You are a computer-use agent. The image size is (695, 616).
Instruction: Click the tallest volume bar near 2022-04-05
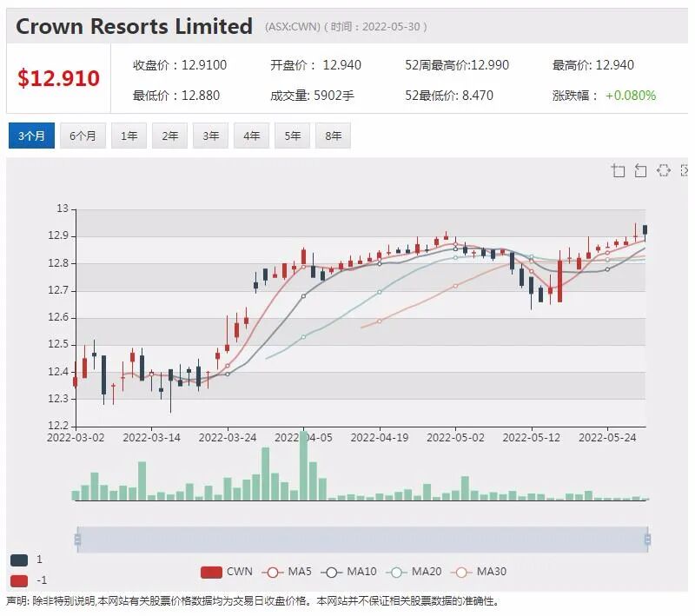(303, 466)
